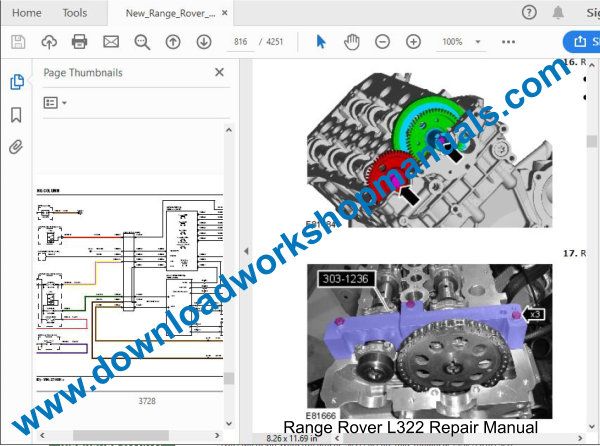Zoom out with the minus button
600x446 pixels.
point(382,42)
